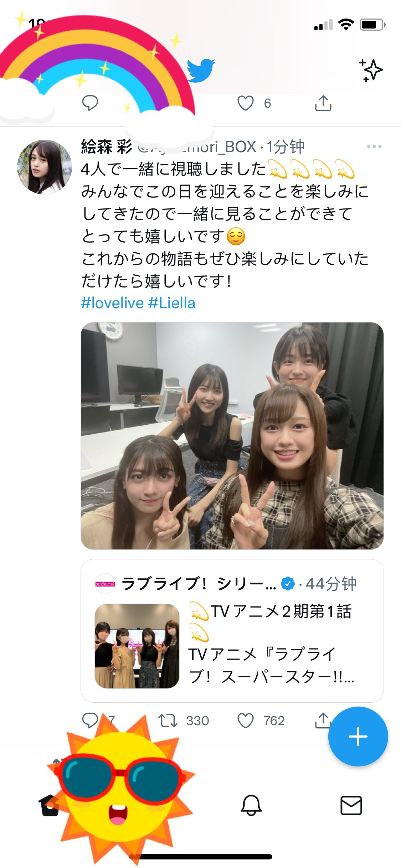This screenshot has width=401, height=868.
Task: Open the Messages envelope tab
Action: [x=351, y=805]
